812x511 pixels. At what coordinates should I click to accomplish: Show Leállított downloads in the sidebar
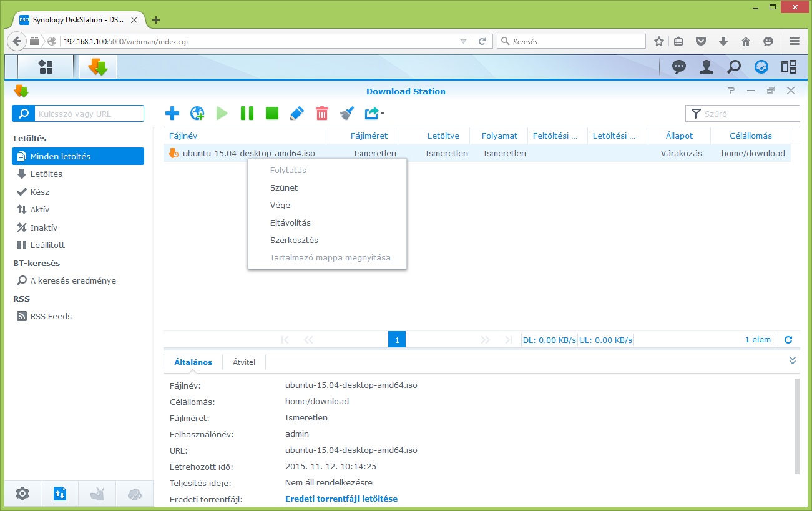78,245
